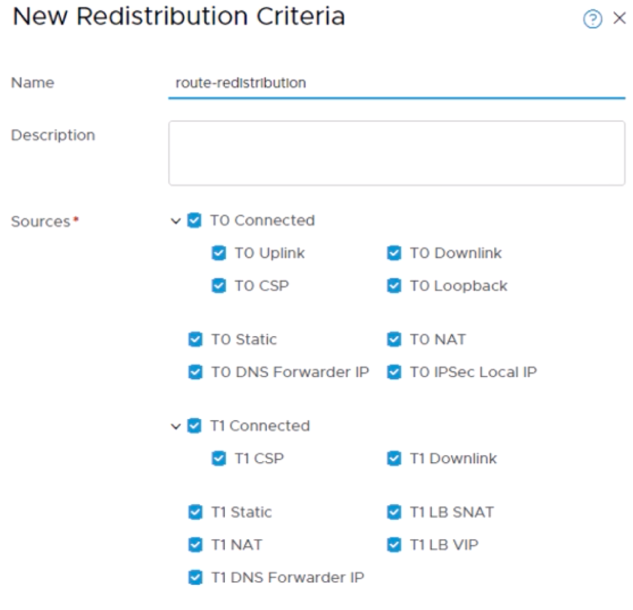Toggle the T1 LB SNAT checkbox
Screen dimensions: 633x610
click(394, 512)
